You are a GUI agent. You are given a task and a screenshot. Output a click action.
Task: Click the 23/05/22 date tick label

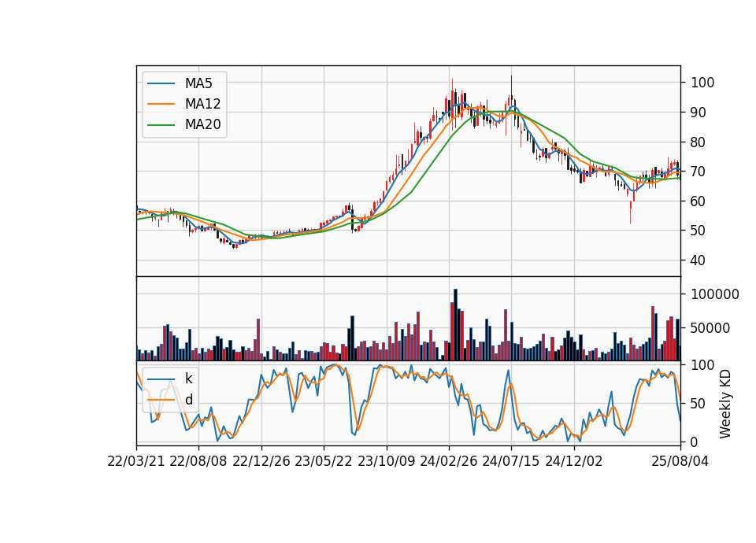click(324, 461)
